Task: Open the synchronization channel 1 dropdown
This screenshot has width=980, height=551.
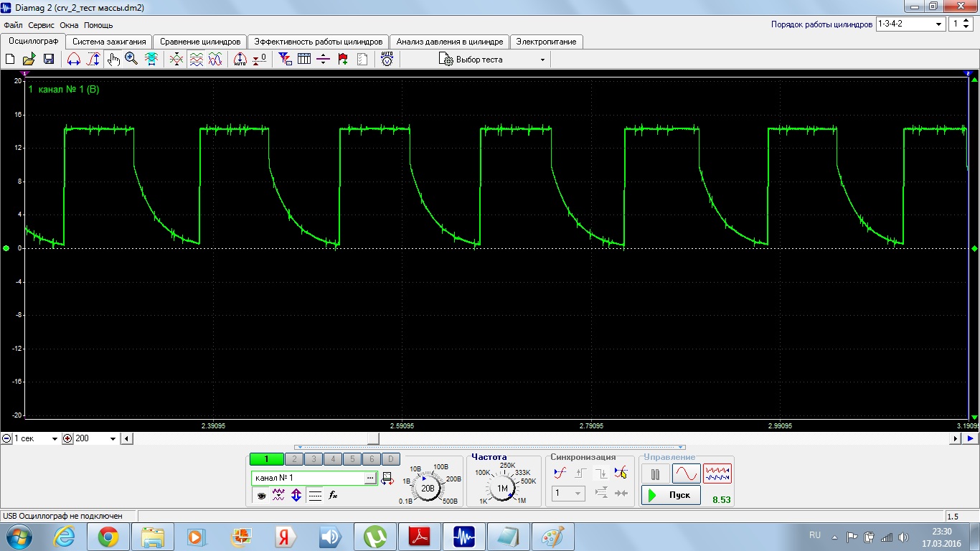Action: point(568,493)
